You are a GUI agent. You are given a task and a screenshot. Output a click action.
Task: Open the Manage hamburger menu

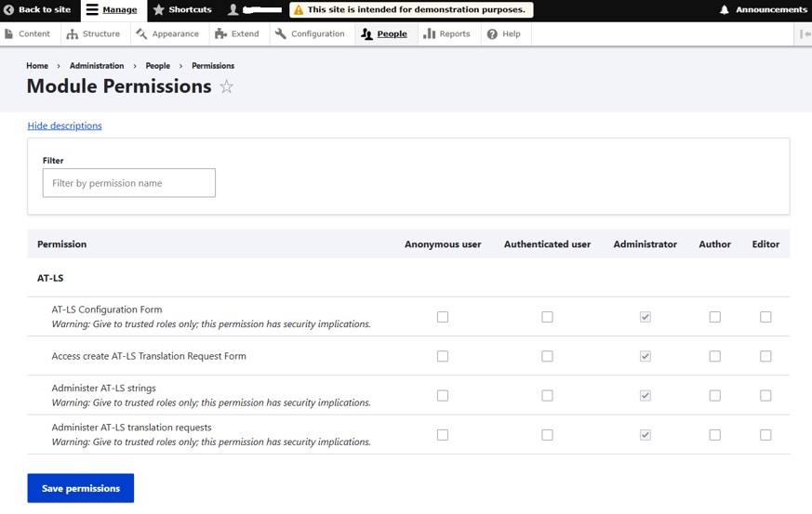pos(92,10)
